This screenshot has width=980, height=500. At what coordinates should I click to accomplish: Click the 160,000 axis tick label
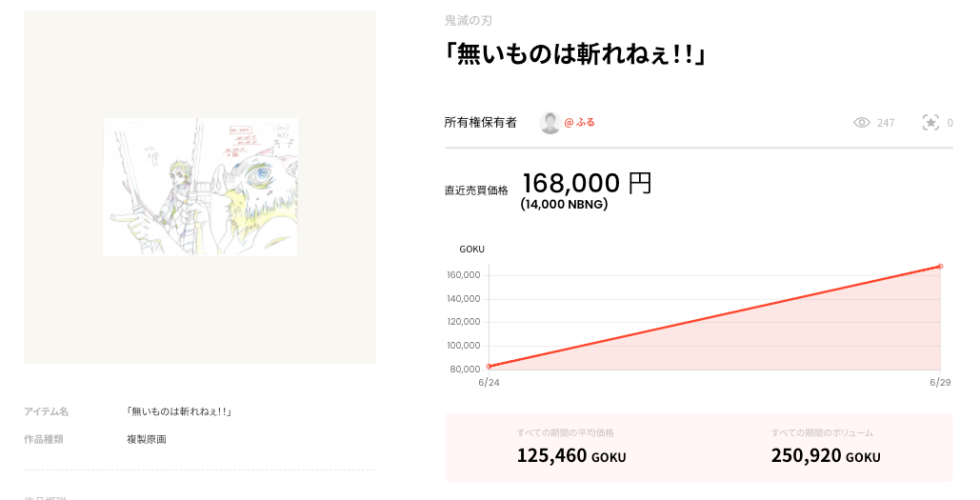coord(464,275)
